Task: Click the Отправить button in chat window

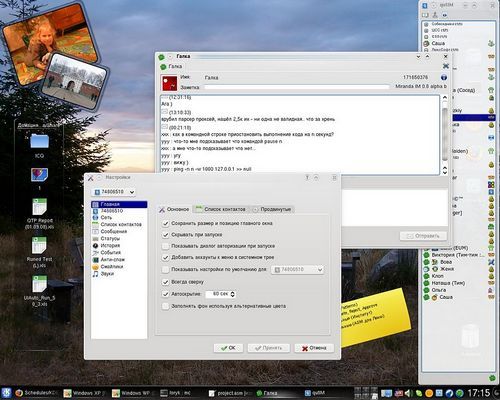Action: (x=423, y=236)
